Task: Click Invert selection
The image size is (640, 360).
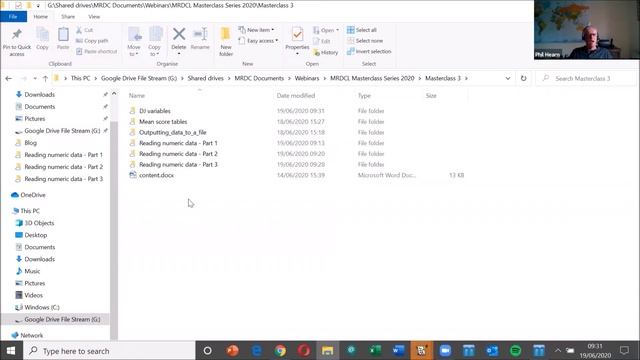Action: 369,51
